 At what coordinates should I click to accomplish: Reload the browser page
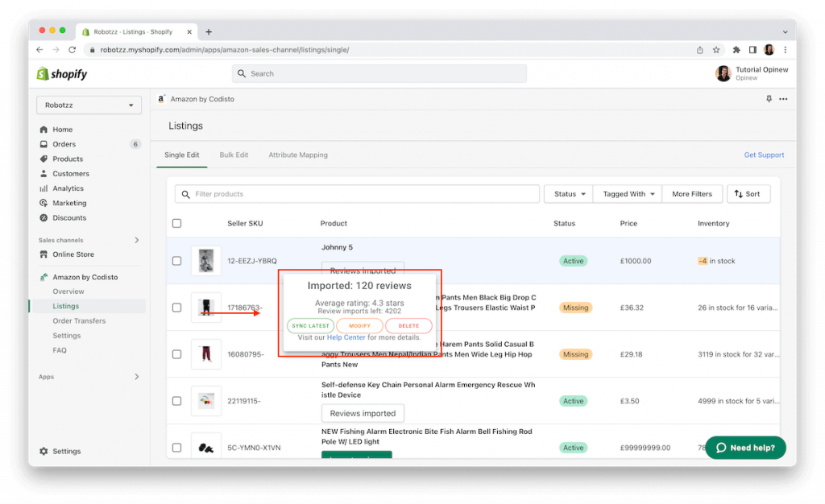(x=72, y=49)
